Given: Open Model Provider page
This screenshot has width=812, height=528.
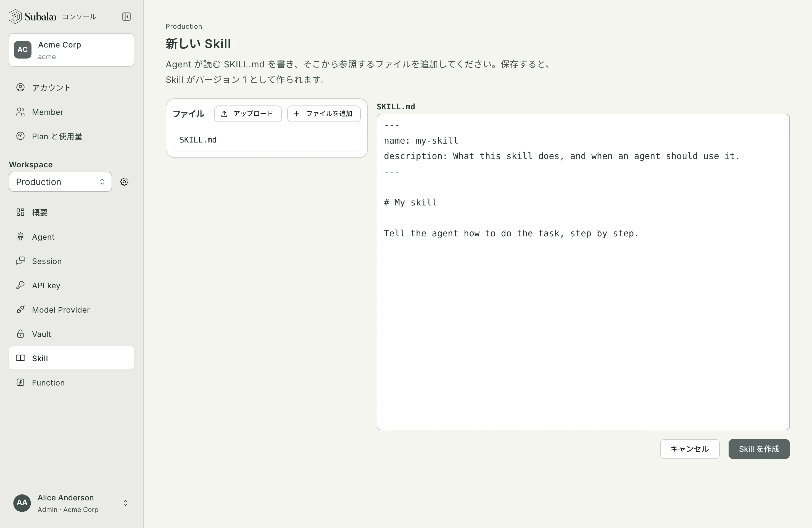Looking at the screenshot, I should pyautogui.click(x=71, y=310).
